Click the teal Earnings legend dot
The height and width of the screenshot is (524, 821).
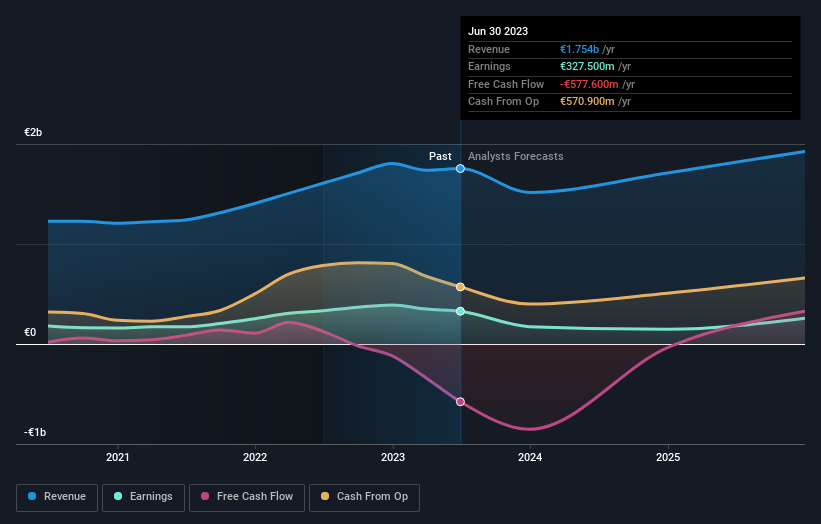pos(118,496)
